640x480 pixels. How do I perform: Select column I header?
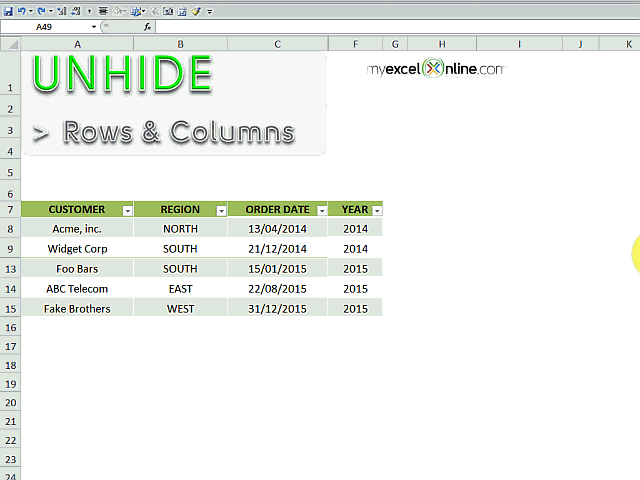(x=519, y=44)
